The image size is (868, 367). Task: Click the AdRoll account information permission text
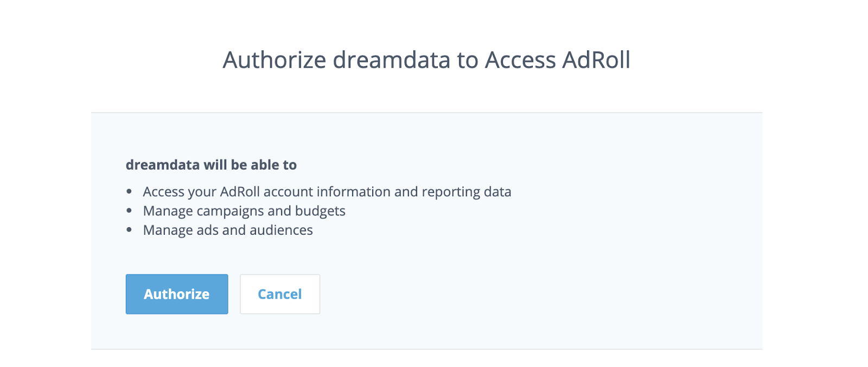327,192
